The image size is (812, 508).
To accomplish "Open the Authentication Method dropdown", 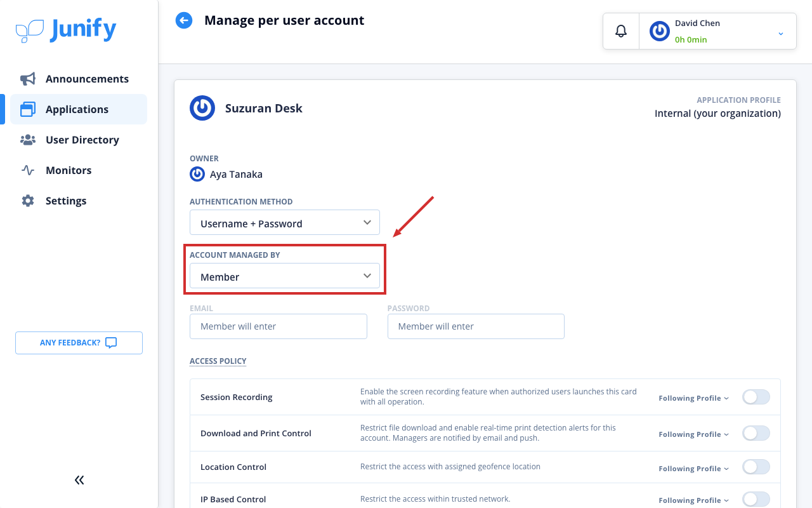I will pos(285,223).
